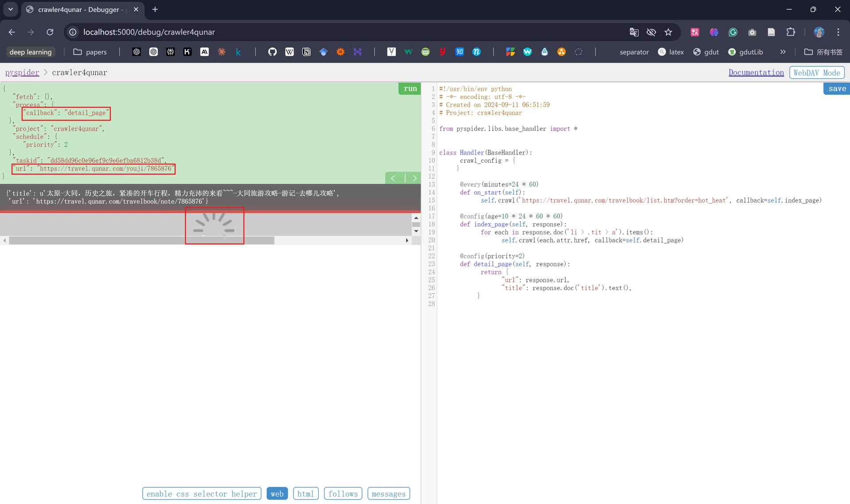Switch to the web tab
Screen dimensions: 850x504
click(x=277, y=493)
